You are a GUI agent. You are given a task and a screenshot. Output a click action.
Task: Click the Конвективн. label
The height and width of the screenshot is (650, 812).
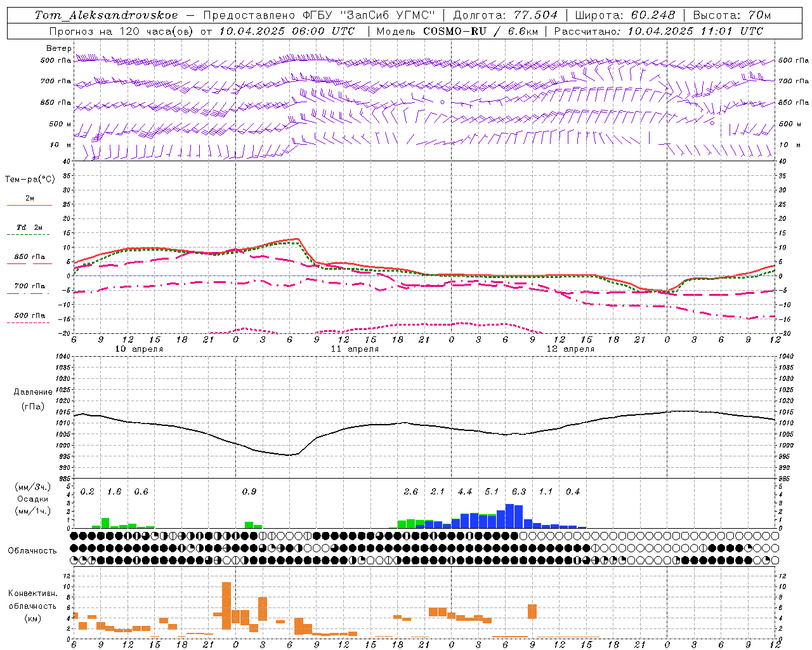(33, 594)
